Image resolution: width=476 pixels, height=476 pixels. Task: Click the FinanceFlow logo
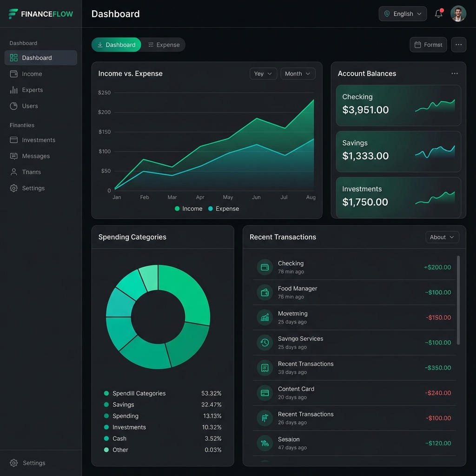tap(40, 13)
